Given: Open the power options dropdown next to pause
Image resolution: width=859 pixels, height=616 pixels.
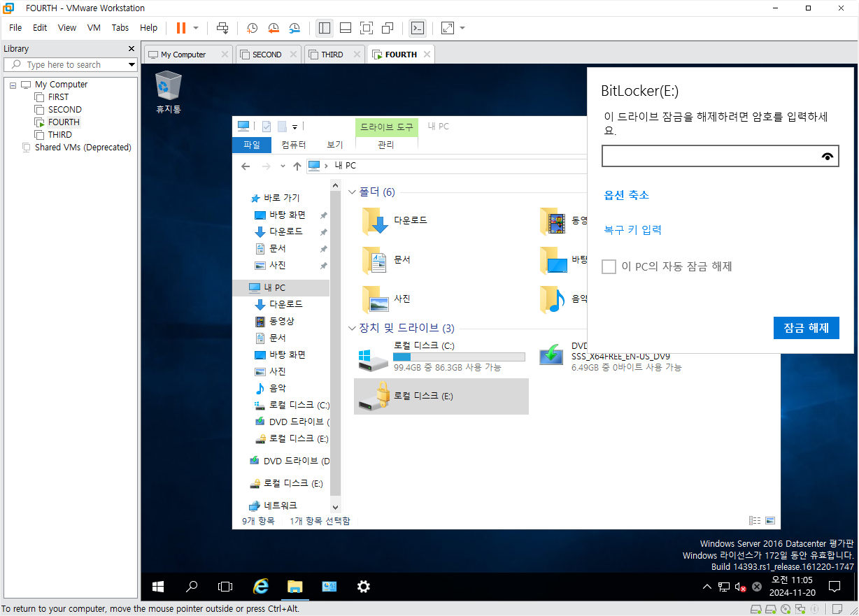Looking at the screenshot, I should (x=196, y=28).
